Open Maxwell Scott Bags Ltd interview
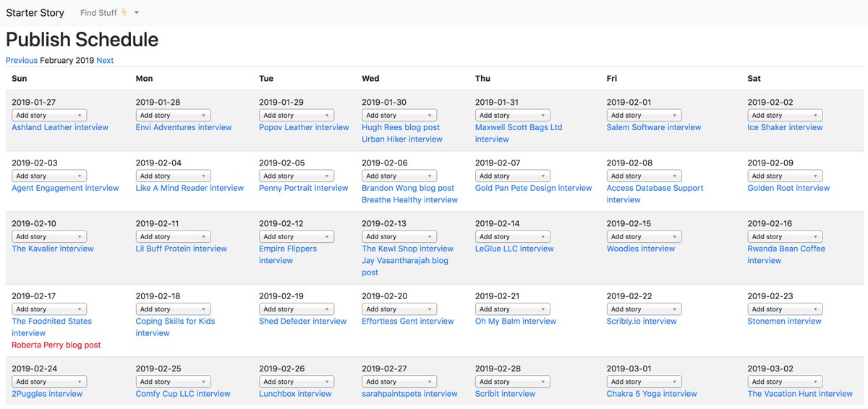868x409 pixels. pyautogui.click(x=519, y=133)
